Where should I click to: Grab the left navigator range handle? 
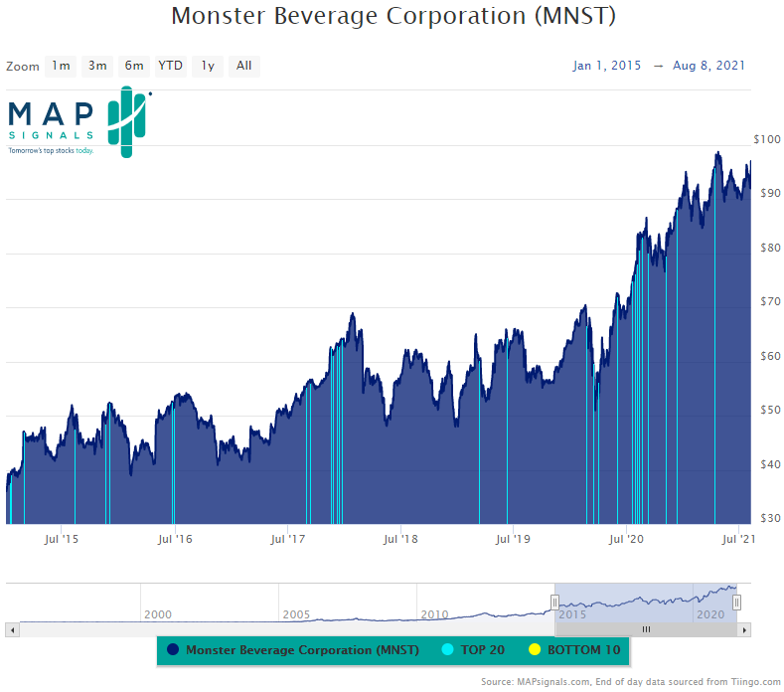click(x=554, y=602)
